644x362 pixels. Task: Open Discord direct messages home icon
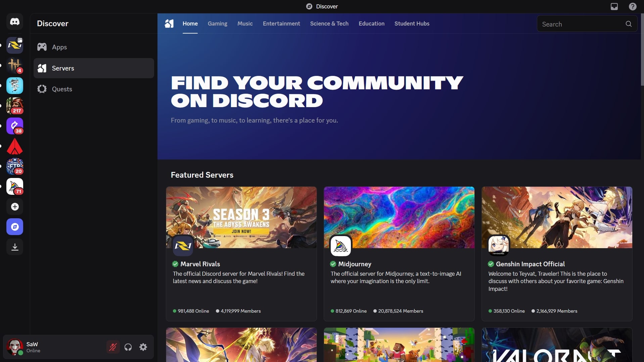pyautogui.click(x=15, y=22)
